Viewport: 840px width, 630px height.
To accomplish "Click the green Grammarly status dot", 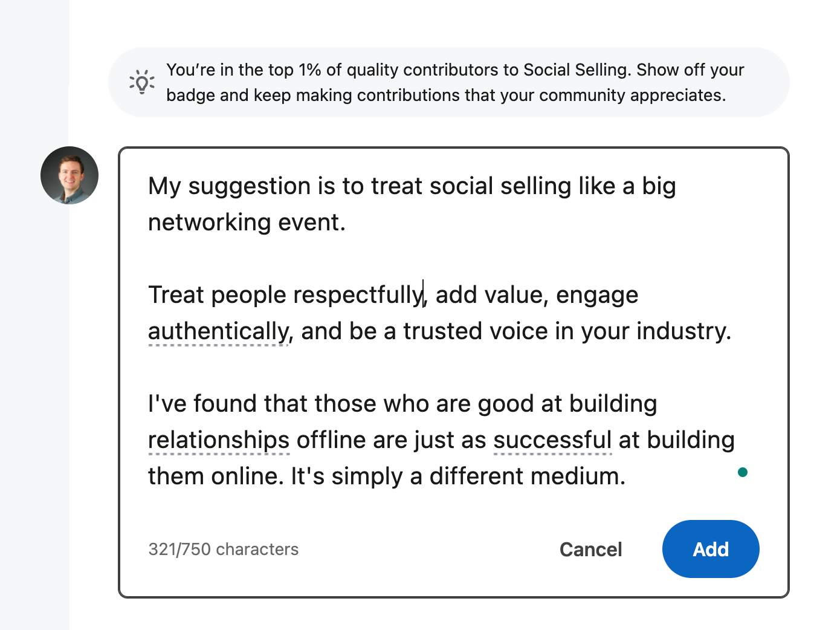I will pyautogui.click(x=743, y=472).
